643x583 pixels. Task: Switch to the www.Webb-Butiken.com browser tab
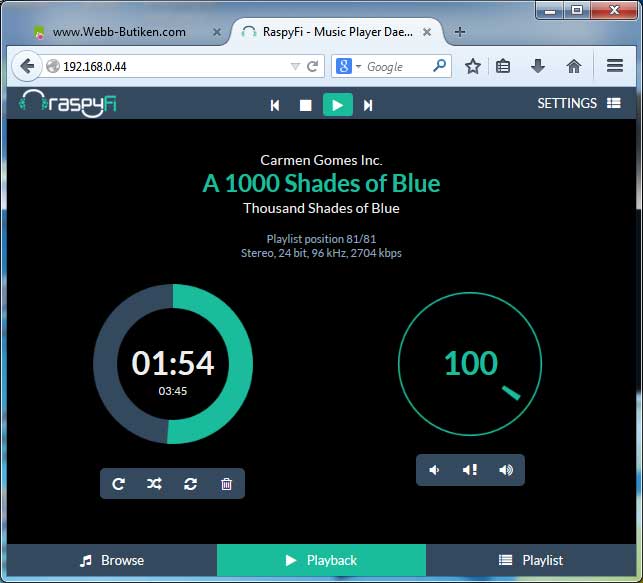(119, 32)
